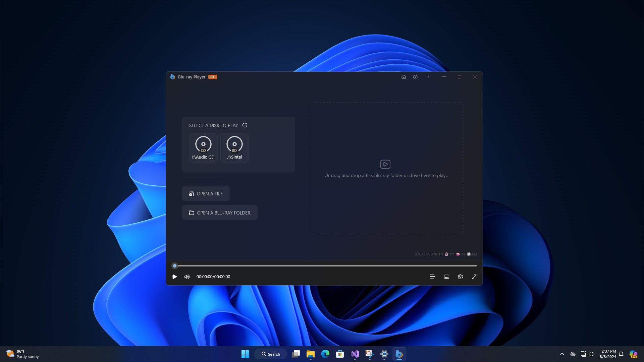This screenshot has width=644, height=362.
Task: Open the Visual Studio taskbar icon
Action: click(355, 354)
